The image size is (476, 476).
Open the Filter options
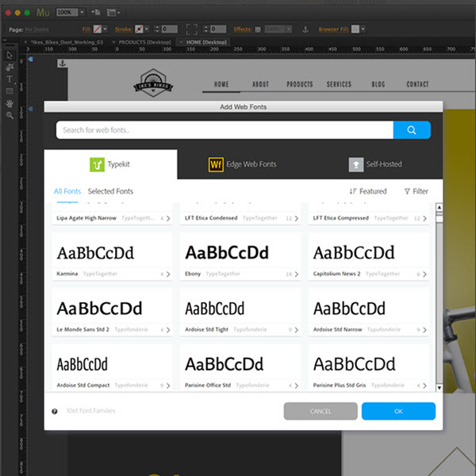pyautogui.click(x=416, y=191)
